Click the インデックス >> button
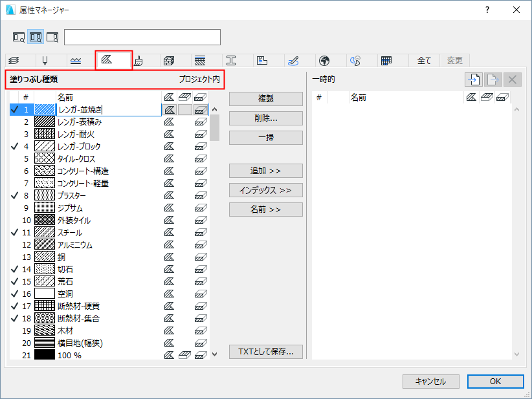532x399 pixels. pyautogui.click(x=265, y=190)
